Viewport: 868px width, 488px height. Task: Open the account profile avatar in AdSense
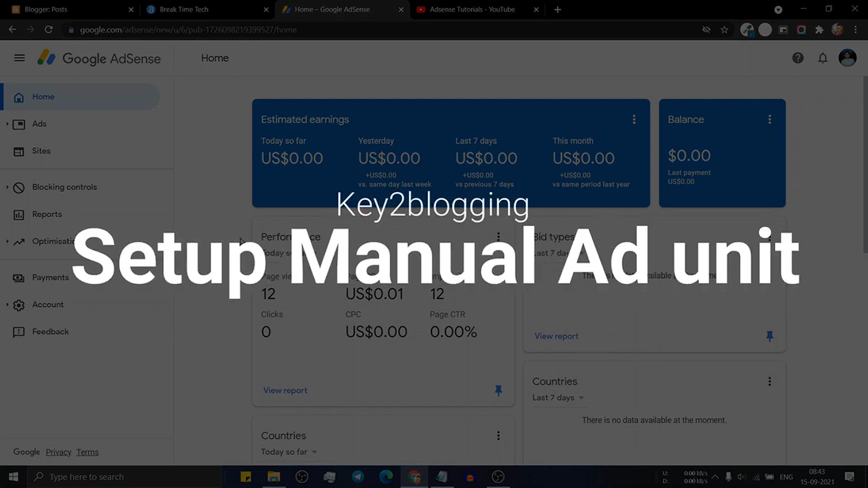[847, 58]
